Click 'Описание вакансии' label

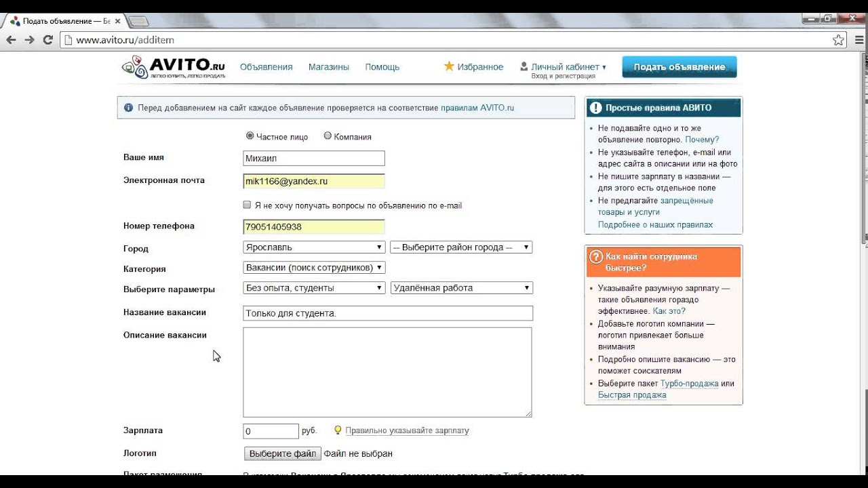tap(165, 335)
